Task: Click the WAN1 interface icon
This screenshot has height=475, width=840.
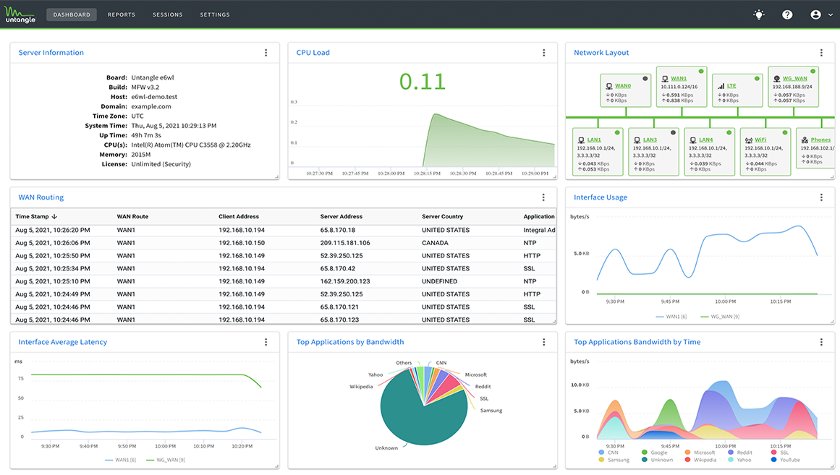Action: click(665, 79)
